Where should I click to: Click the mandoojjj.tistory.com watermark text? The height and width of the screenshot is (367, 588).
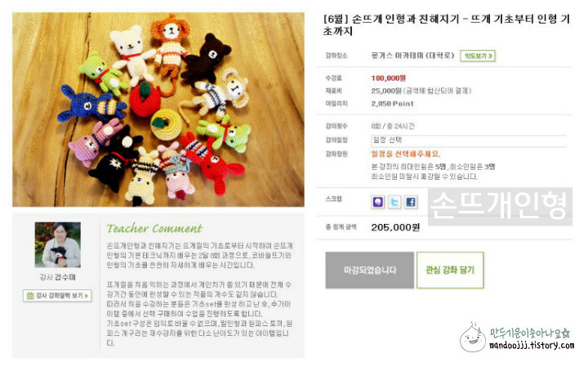click(x=532, y=345)
